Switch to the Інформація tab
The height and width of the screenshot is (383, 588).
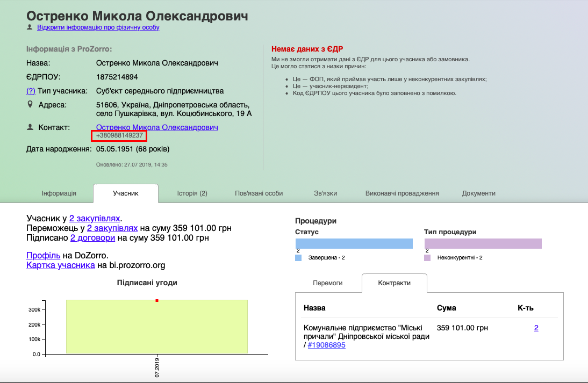pyautogui.click(x=59, y=193)
